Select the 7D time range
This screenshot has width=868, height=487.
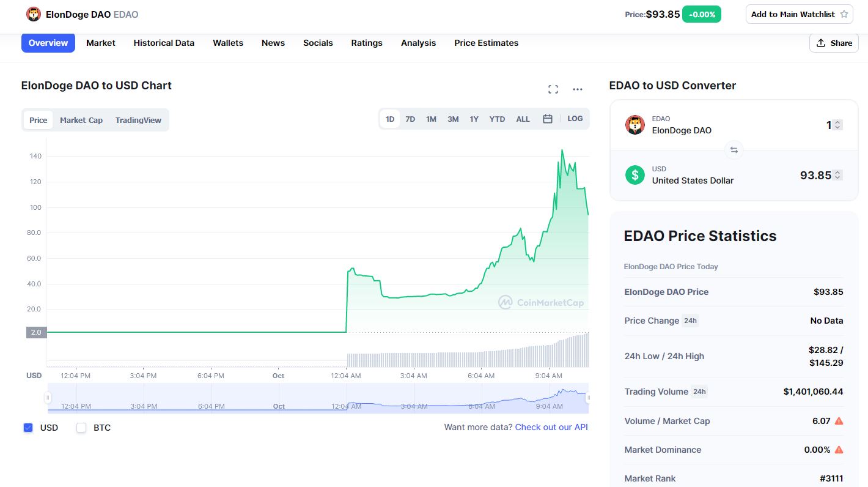point(410,119)
